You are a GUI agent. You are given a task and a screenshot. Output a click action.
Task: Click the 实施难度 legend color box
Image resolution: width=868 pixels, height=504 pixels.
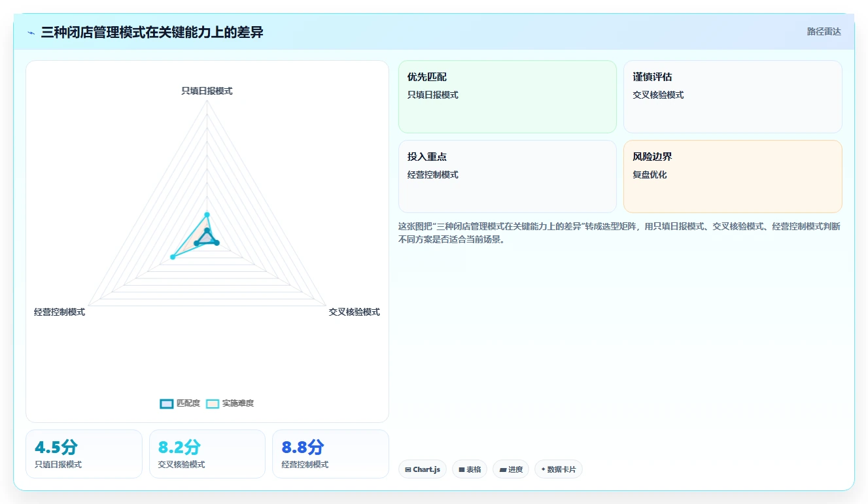coord(213,403)
